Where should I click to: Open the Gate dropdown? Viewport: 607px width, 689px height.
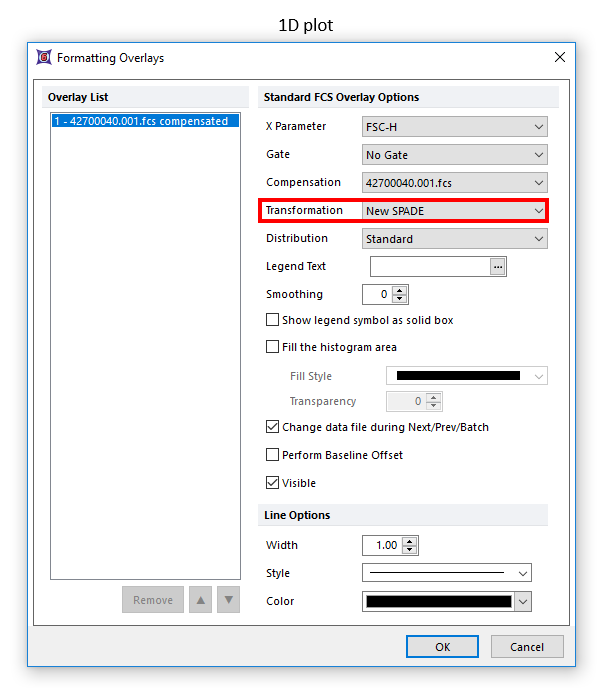click(x=454, y=155)
